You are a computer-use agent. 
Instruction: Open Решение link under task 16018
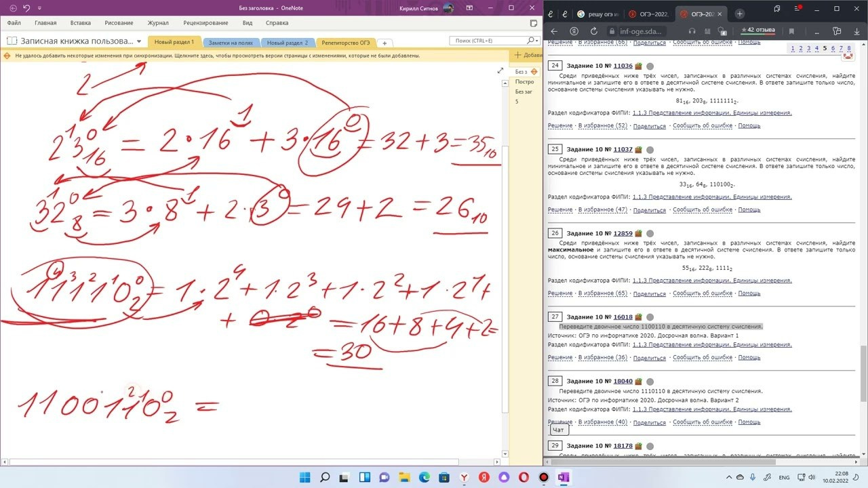(560, 358)
